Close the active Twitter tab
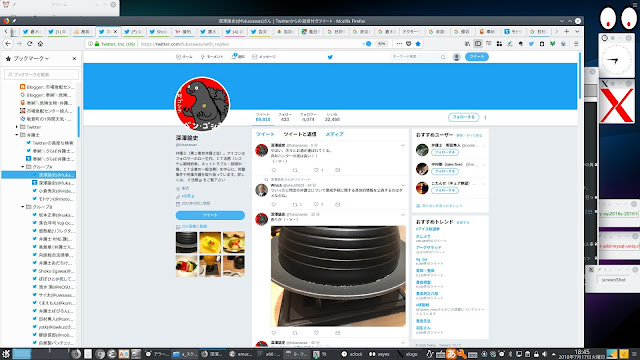 pos(116,31)
